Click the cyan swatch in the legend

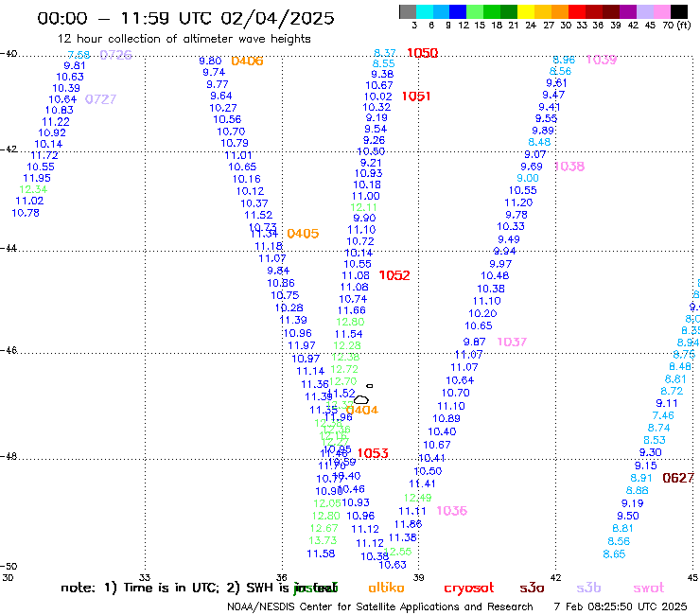tap(424, 11)
